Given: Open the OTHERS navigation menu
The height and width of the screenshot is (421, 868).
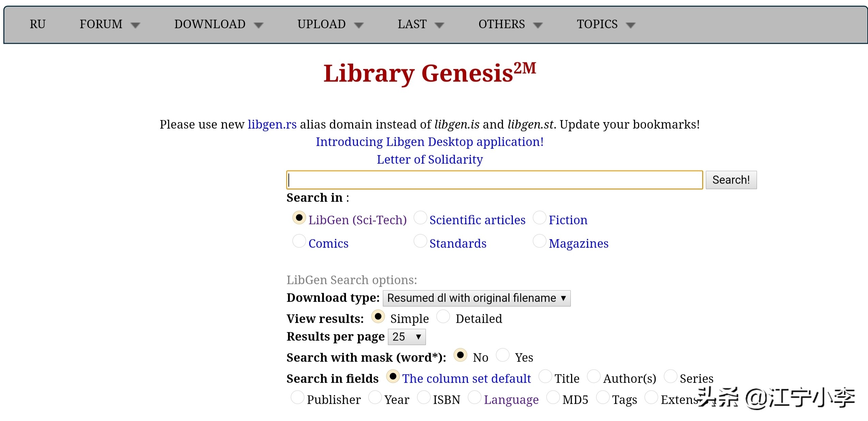Looking at the screenshot, I should click(510, 24).
